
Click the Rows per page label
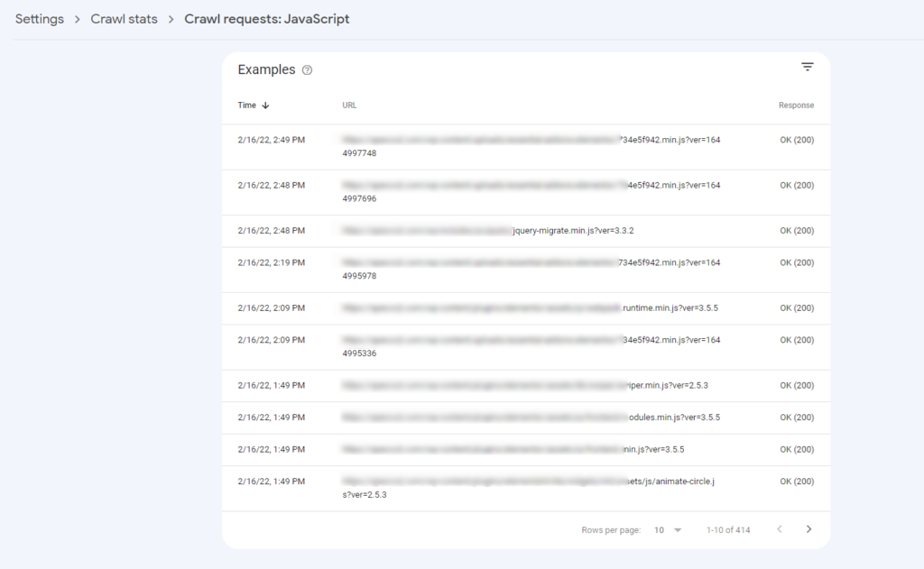(611, 530)
